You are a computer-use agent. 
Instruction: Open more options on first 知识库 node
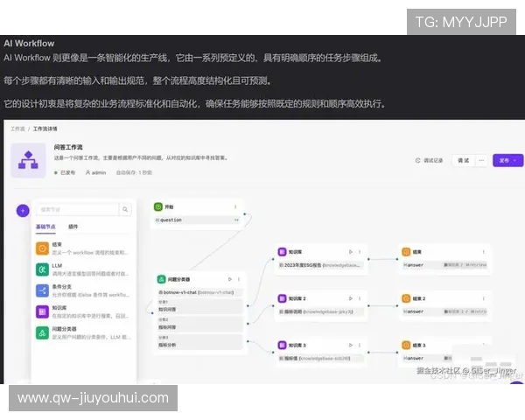(x=360, y=251)
